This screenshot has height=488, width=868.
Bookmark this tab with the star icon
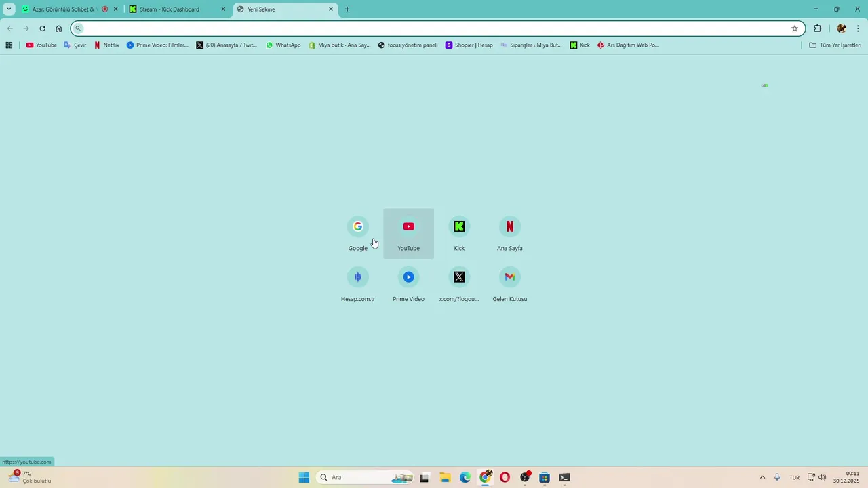(795, 28)
